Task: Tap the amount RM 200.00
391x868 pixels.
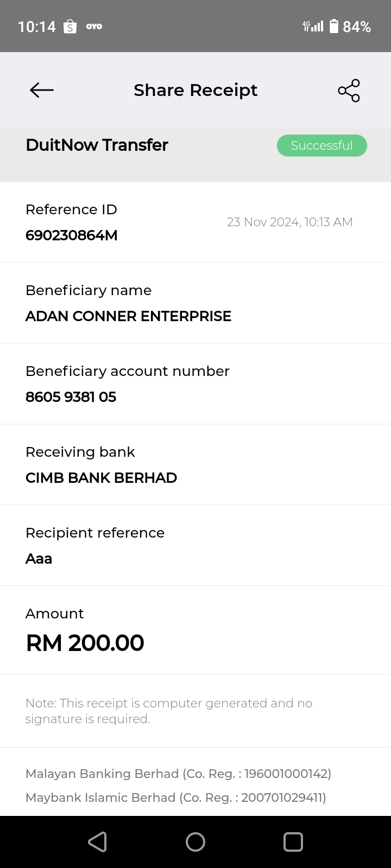Action: click(x=85, y=643)
